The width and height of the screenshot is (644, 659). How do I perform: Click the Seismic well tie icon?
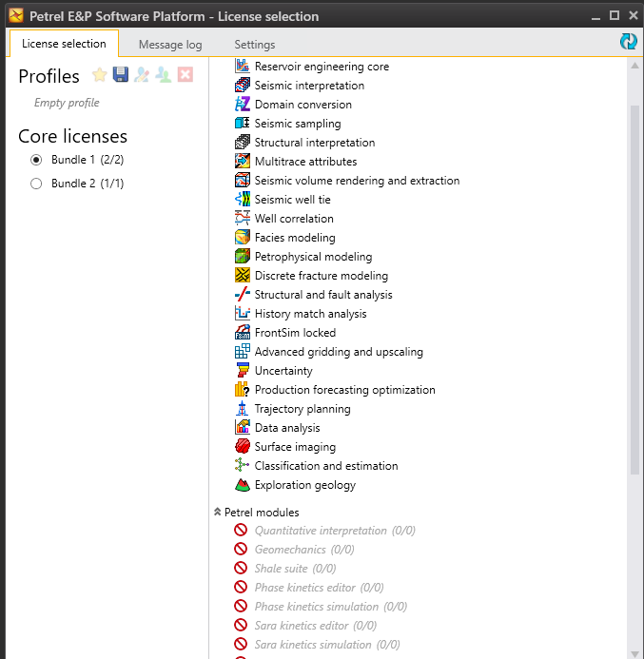coord(243,199)
